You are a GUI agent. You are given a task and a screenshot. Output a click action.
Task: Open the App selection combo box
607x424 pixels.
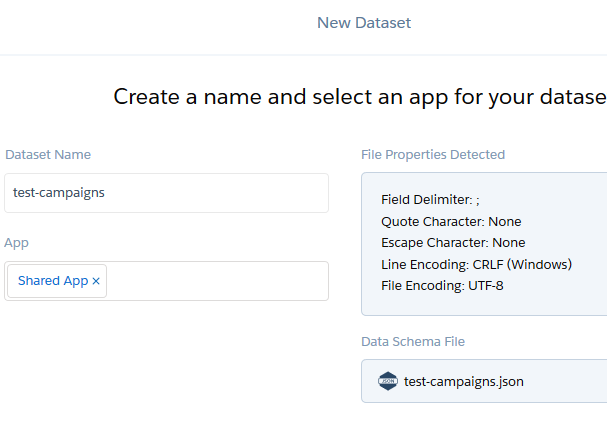pyautogui.click(x=215, y=281)
